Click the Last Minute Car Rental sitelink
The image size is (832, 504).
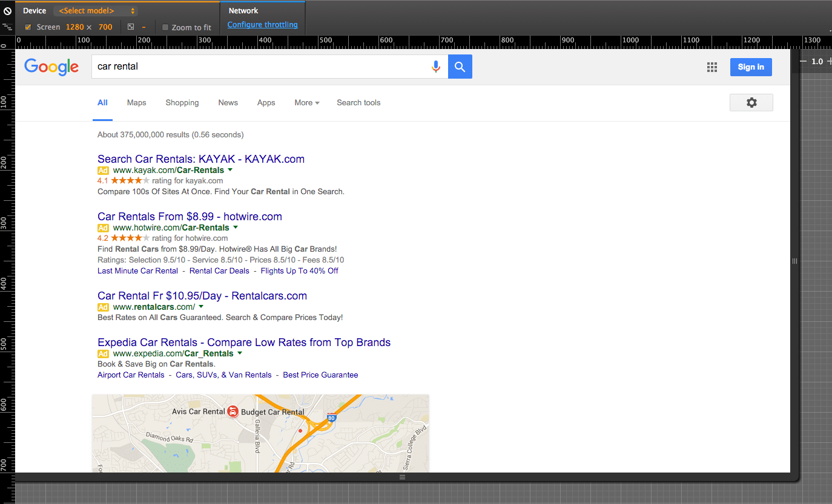pyautogui.click(x=138, y=271)
